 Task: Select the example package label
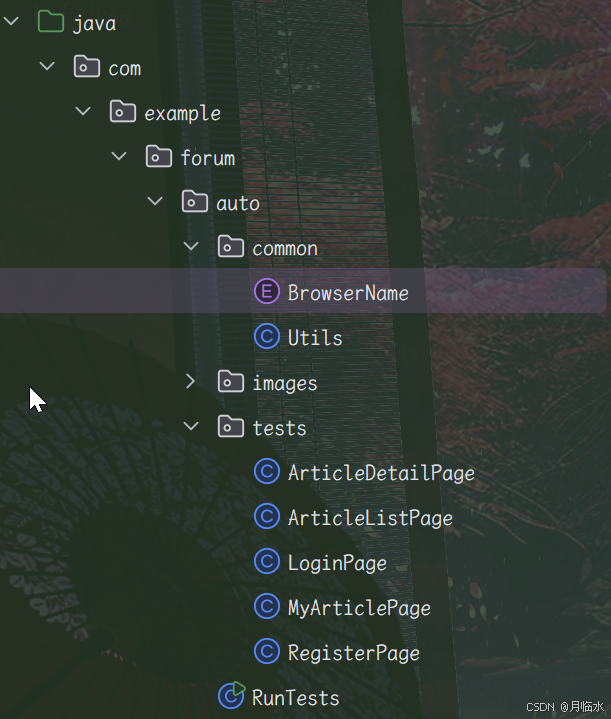(x=183, y=113)
